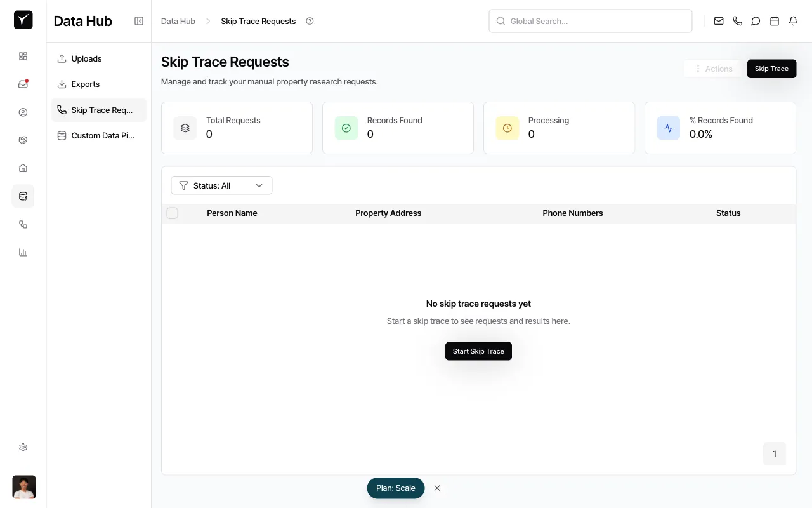Open the inbox icon showing red dot
812x508 pixels.
(x=23, y=84)
